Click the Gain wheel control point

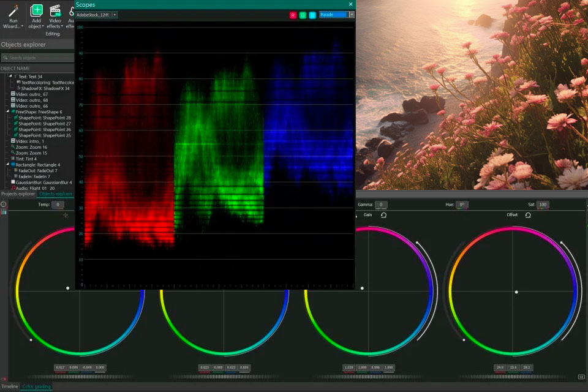tap(362, 288)
